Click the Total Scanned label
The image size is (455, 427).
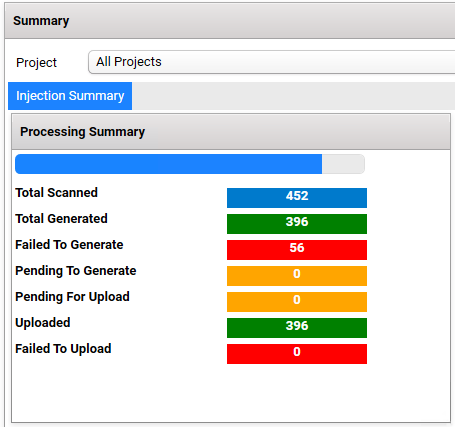[x=57, y=193]
